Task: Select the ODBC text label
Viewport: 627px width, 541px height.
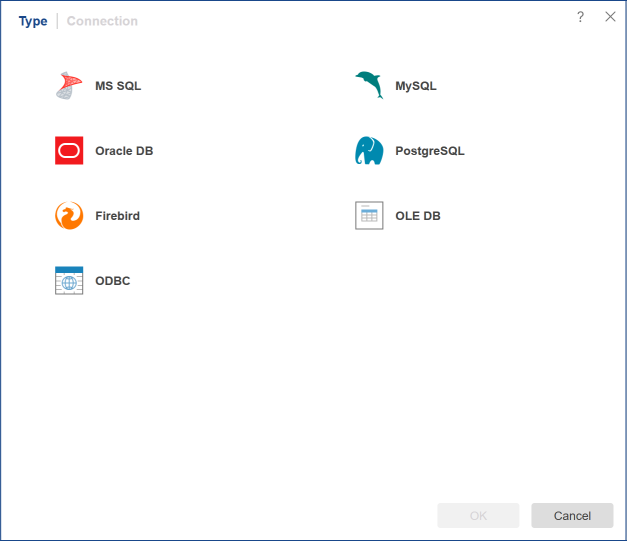Action: pos(112,281)
